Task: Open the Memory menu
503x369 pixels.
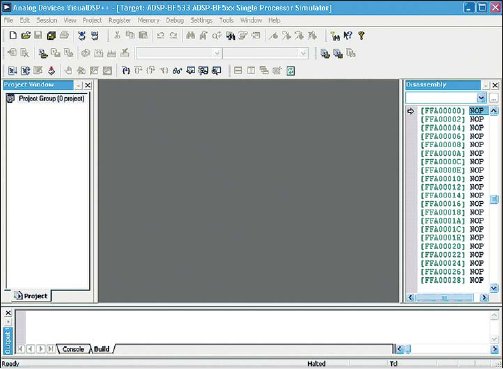Action: pos(148,20)
